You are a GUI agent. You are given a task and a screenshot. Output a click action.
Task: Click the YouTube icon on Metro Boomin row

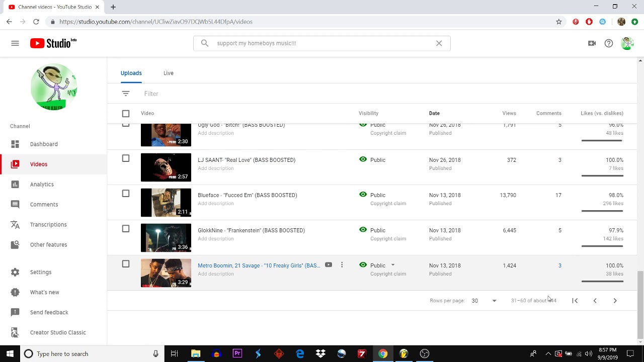(x=329, y=265)
